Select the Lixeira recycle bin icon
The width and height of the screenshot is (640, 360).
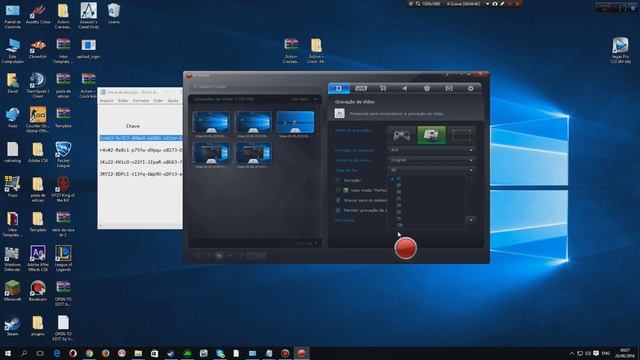click(114, 13)
